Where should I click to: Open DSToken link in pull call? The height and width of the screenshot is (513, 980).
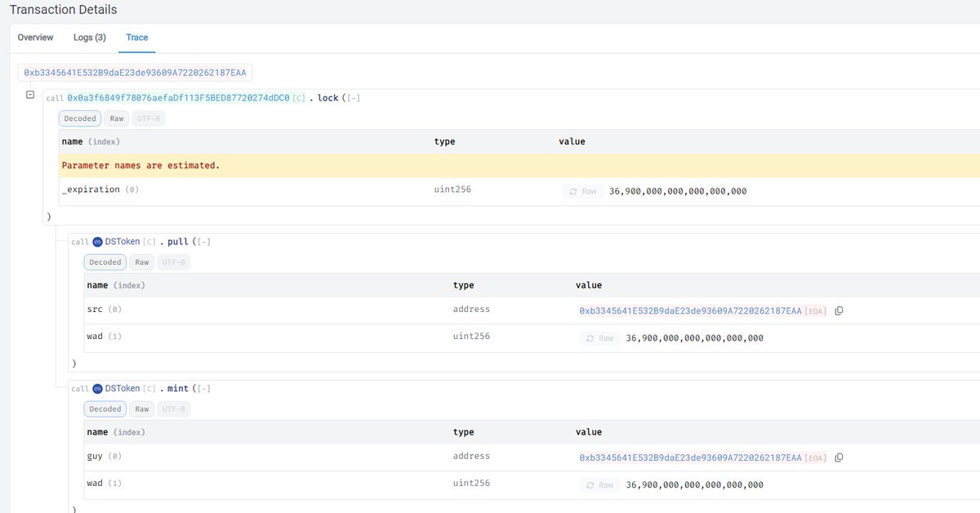pos(122,242)
